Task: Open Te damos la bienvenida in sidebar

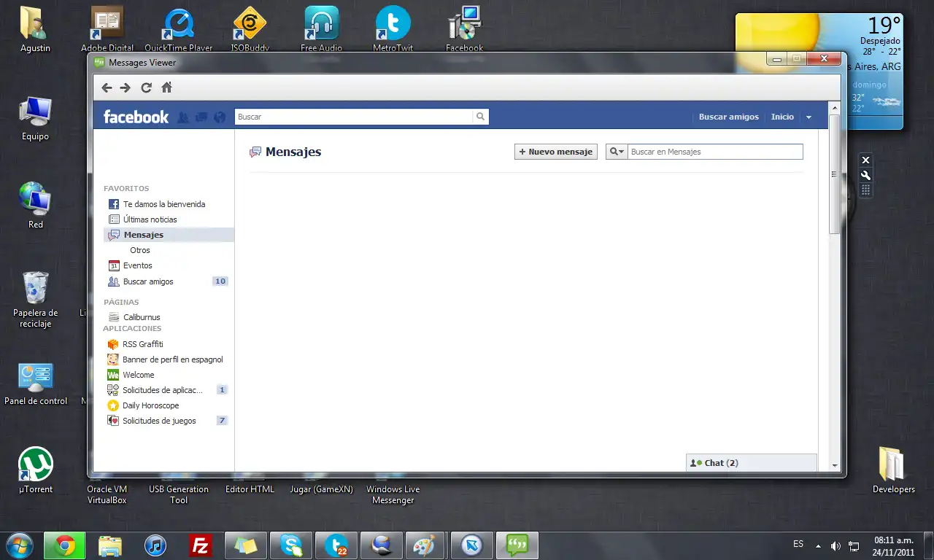Action: tap(163, 204)
